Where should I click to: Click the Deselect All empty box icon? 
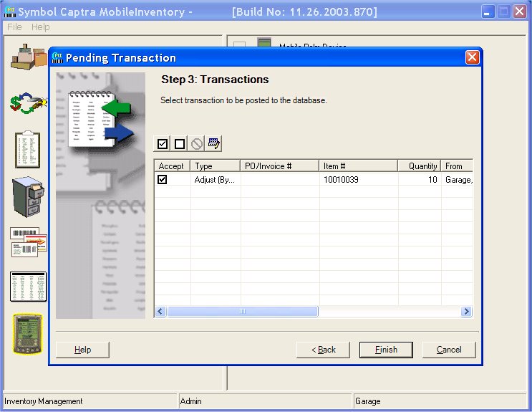(x=180, y=144)
